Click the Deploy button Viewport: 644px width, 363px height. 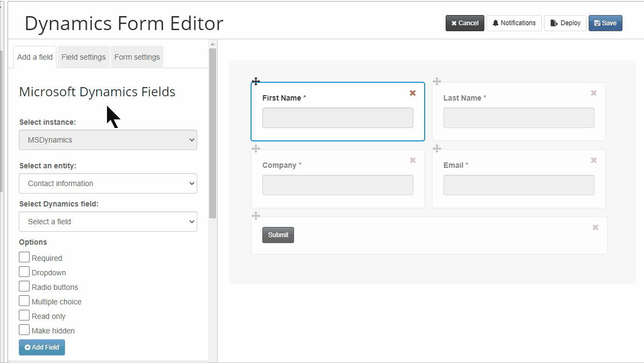[565, 23]
